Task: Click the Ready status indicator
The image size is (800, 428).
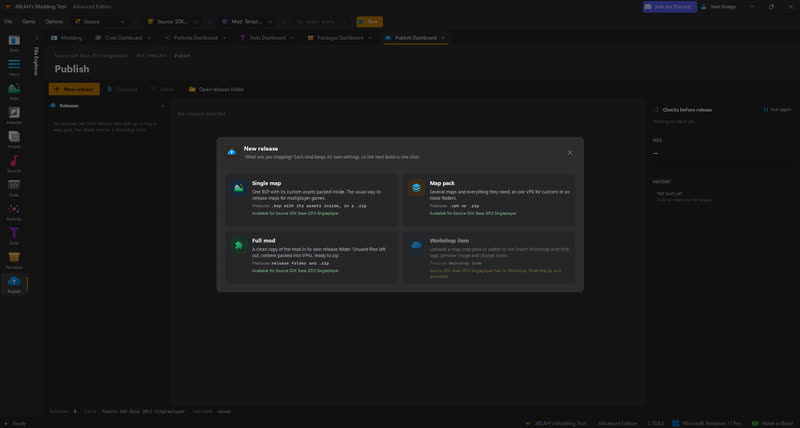Action: (x=14, y=423)
